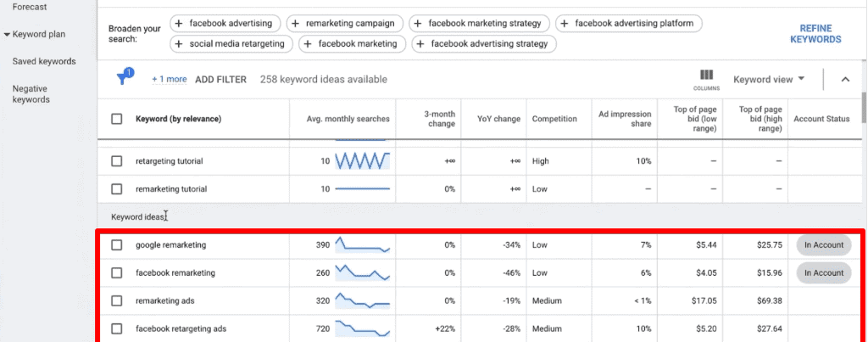Open the filter funnel icon
The width and height of the screenshot is (868, 342).
[124, 79]
